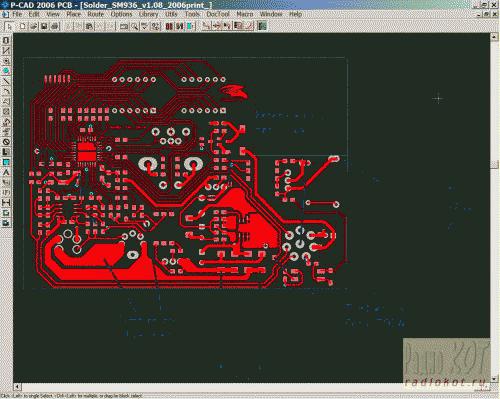Select the Place Arc tool
This screenshot has height=399, width=500.
click(6, 91)
